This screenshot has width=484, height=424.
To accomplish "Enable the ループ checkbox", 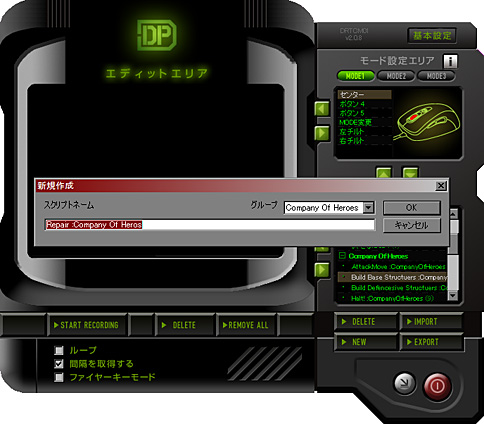I will pos(59,350).
